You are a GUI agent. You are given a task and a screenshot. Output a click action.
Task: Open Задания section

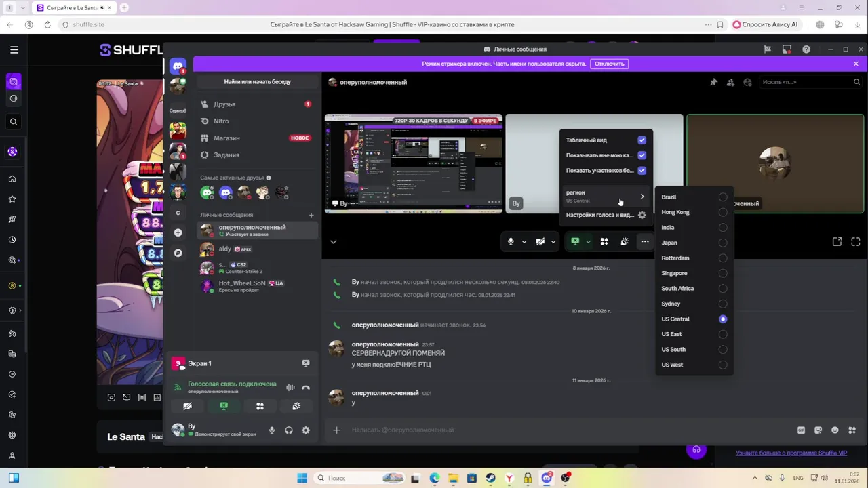tap(257, 155)
